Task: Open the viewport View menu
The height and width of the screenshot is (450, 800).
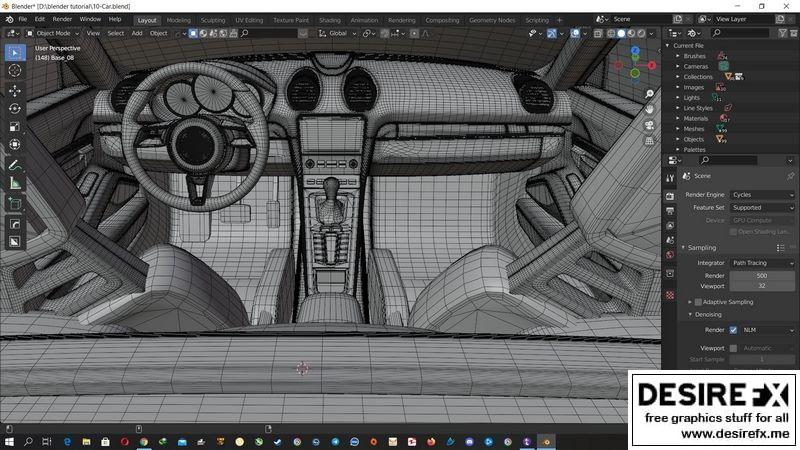Action: click(x=93, y=33)
